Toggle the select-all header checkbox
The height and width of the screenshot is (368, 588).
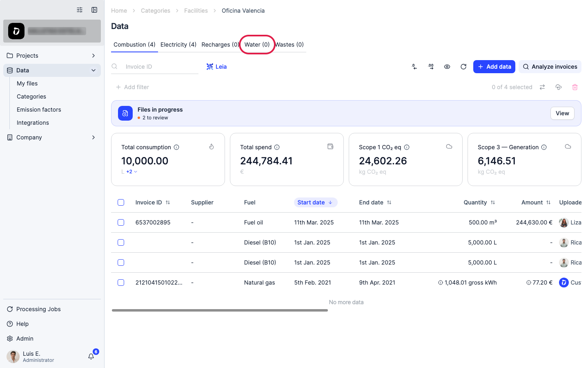[x=121, y=202]
